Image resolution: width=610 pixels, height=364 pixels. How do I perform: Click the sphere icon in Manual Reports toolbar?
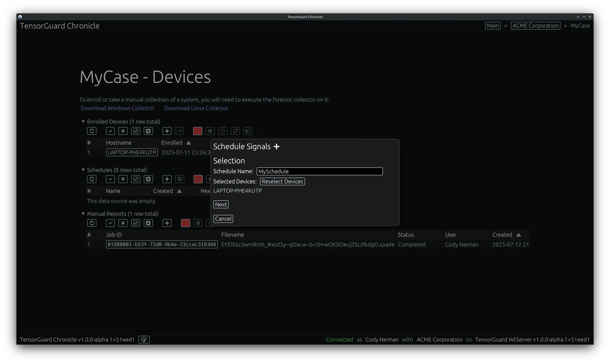click(x=198, y=223)
